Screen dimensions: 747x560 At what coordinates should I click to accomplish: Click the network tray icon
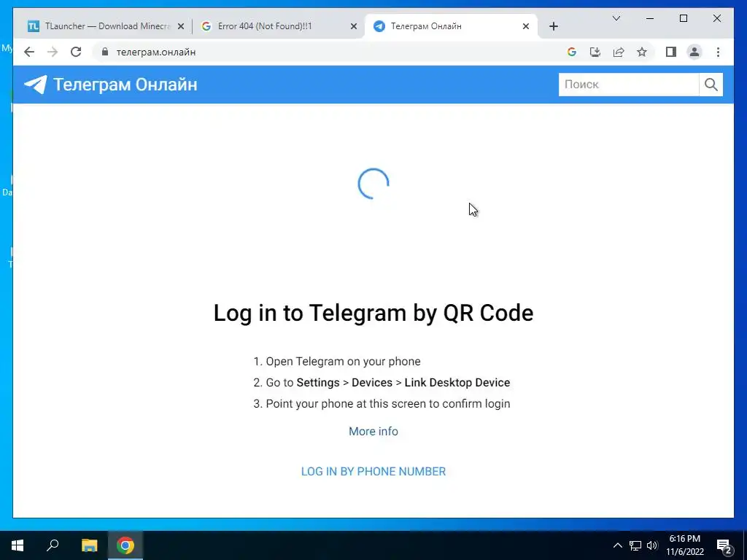[635, 545]
